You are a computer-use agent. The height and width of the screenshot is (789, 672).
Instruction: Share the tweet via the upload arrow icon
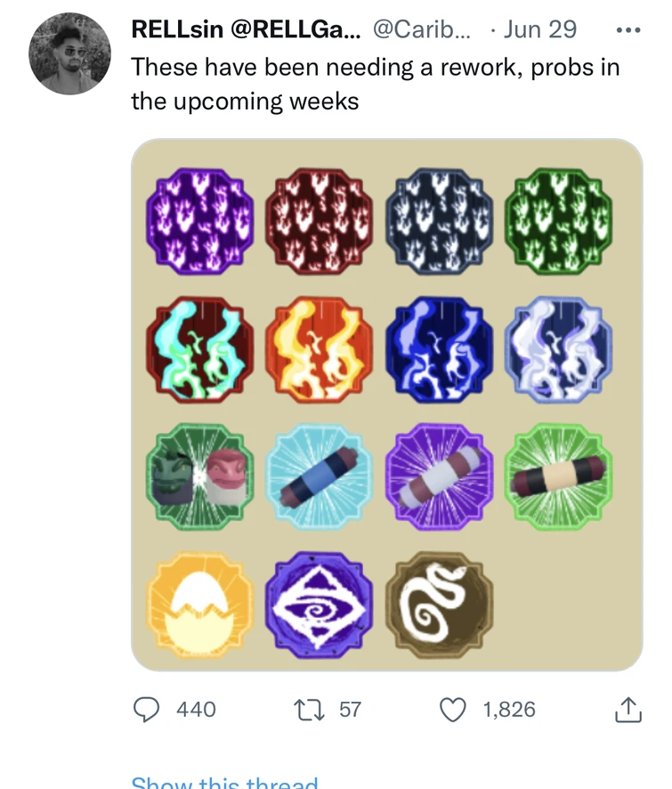pos(627,710)
